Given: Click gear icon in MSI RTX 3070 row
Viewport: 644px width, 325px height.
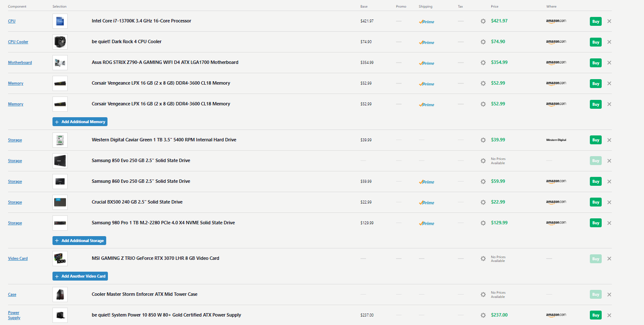Looking at the screenshot, I should [x=483, y=259].
